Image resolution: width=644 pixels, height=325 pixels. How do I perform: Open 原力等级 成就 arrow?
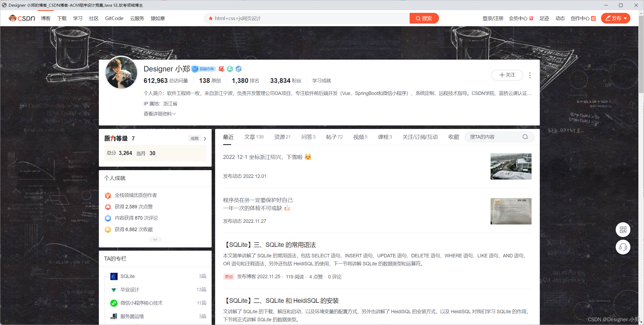[205, 139]
